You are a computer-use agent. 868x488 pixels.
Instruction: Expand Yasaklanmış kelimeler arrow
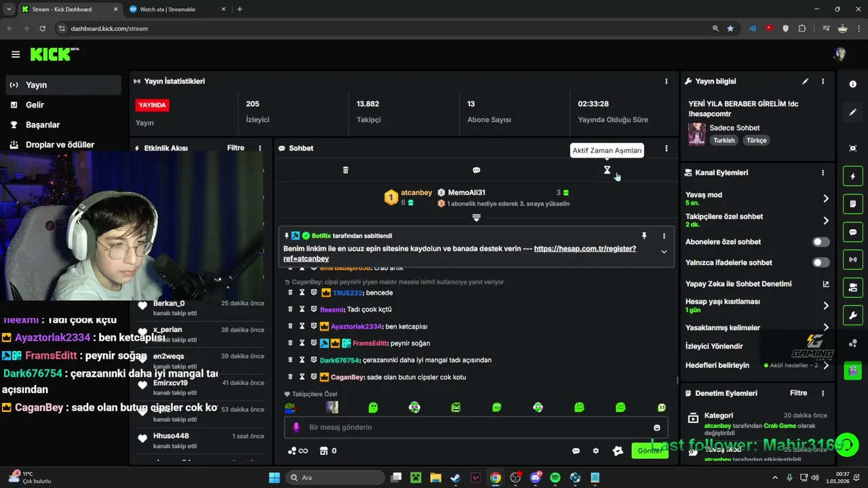click(825, 327)
